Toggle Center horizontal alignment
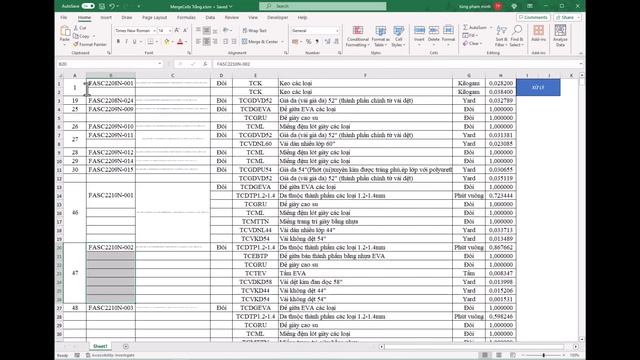 (207, 42)
